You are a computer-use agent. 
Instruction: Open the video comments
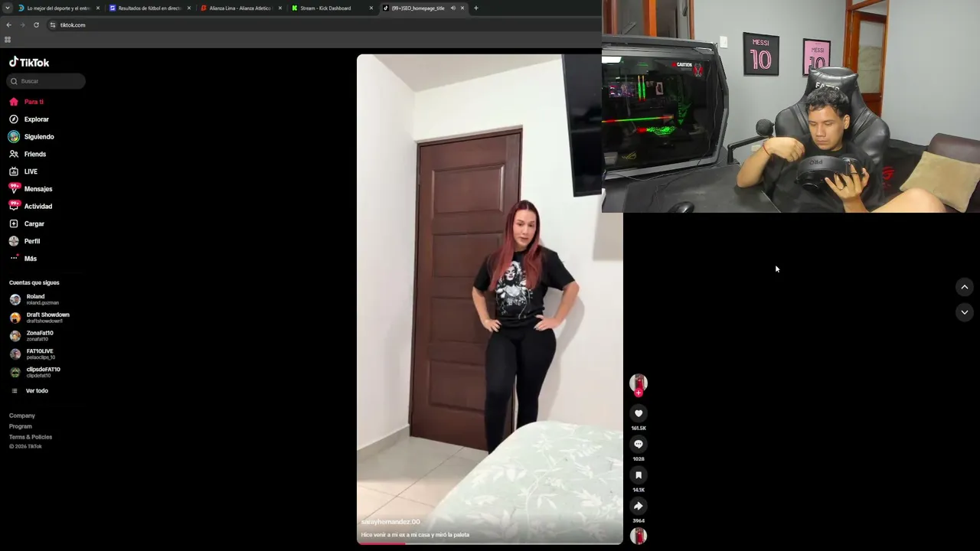point(639,444)
